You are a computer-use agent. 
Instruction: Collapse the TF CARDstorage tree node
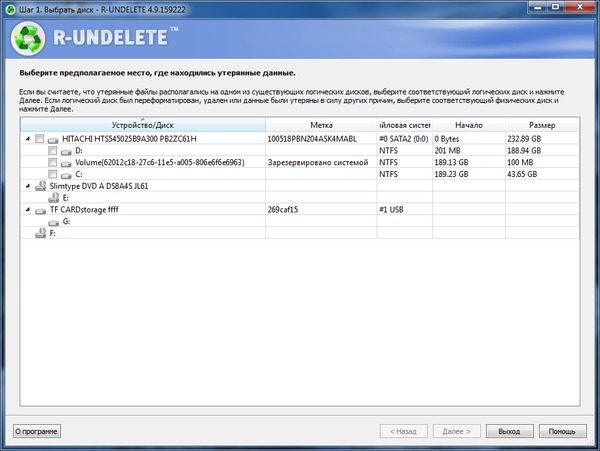click(x=26, y=210)
